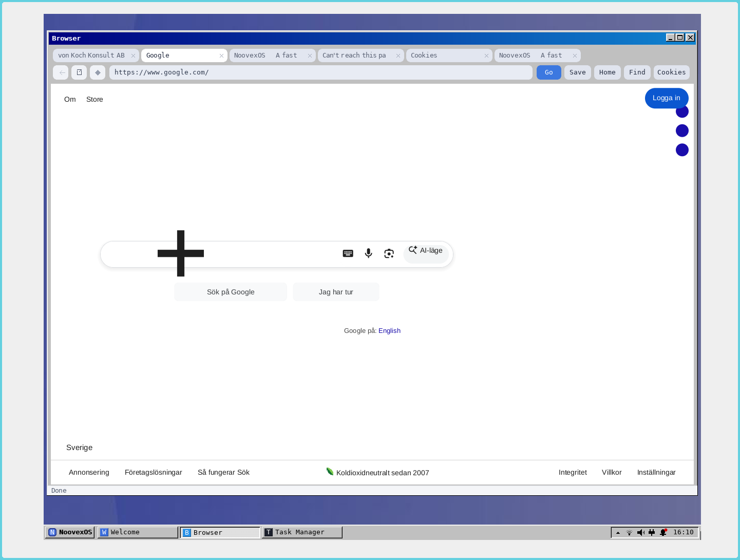Screen dimensions: 740x560
Task: Click the speaker volume tray icon
Action: [x=640, y=533]
